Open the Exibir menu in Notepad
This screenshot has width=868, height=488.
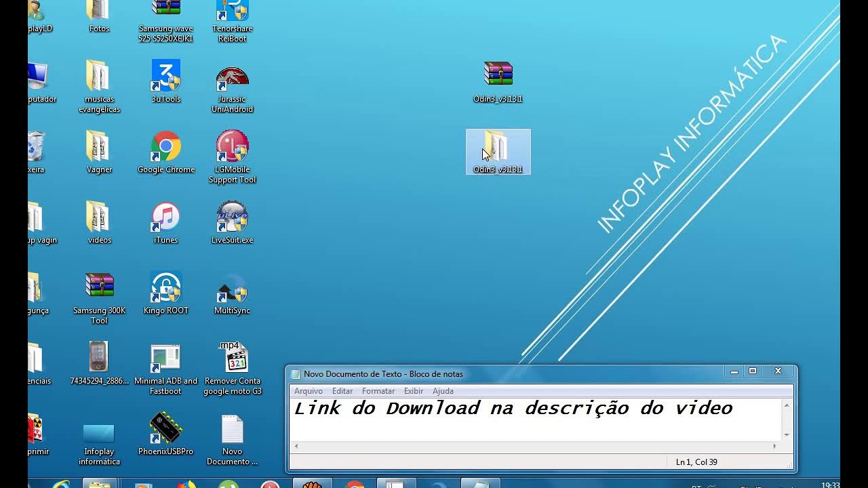point(414,391)
